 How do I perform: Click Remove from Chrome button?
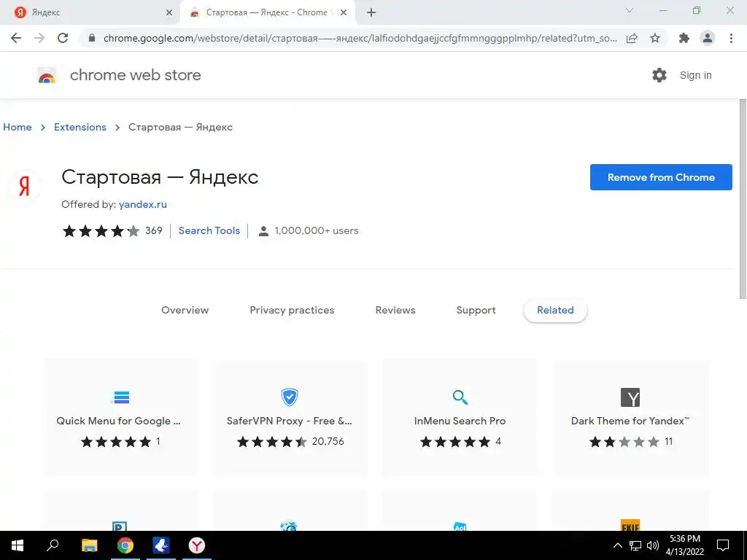point(661,177)
